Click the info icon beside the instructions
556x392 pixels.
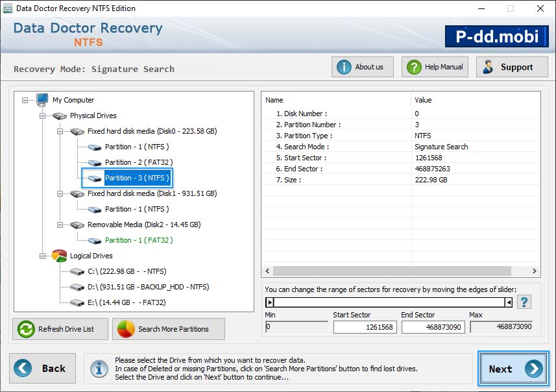99,369
